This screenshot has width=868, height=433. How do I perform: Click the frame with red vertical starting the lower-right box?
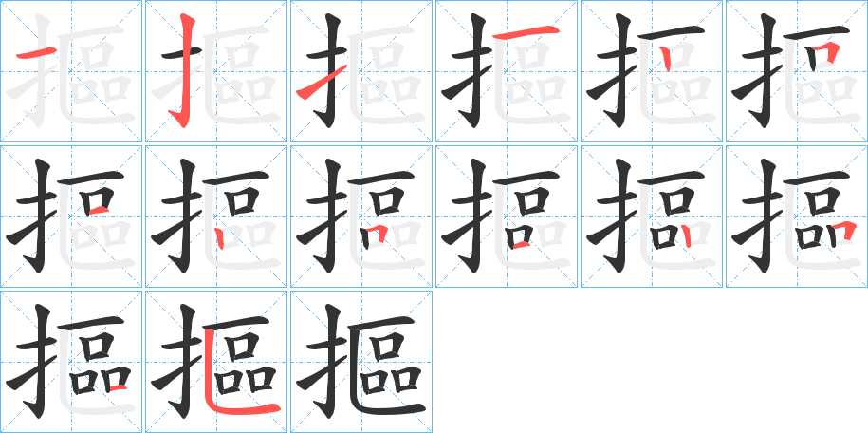point(652,216)
